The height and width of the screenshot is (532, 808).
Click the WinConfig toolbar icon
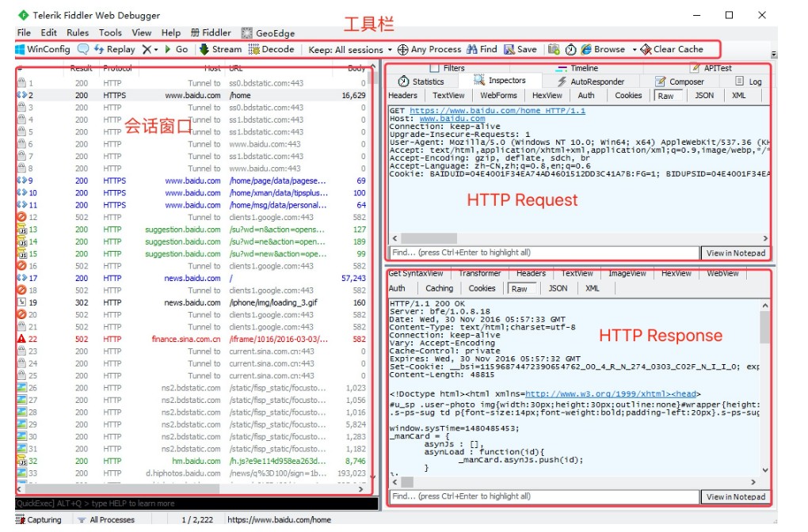[x=43, y=49]
